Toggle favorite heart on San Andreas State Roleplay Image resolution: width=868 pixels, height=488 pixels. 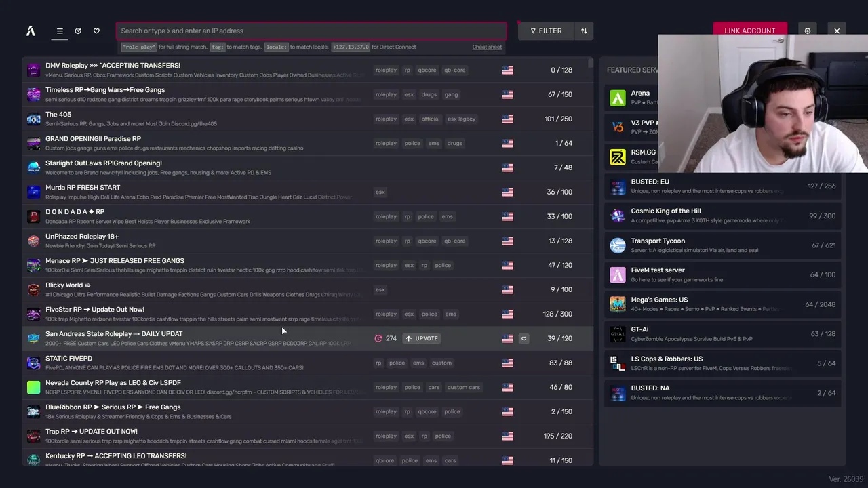pos(524,338)
